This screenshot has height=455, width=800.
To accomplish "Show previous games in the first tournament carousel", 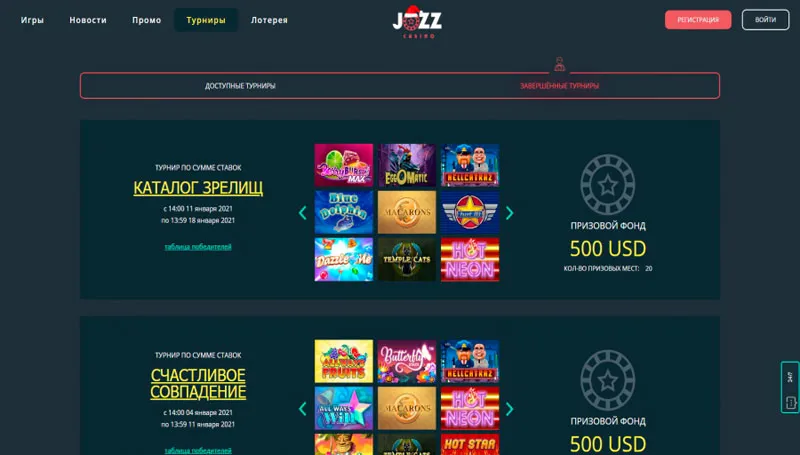I will (x=303, y=213).
